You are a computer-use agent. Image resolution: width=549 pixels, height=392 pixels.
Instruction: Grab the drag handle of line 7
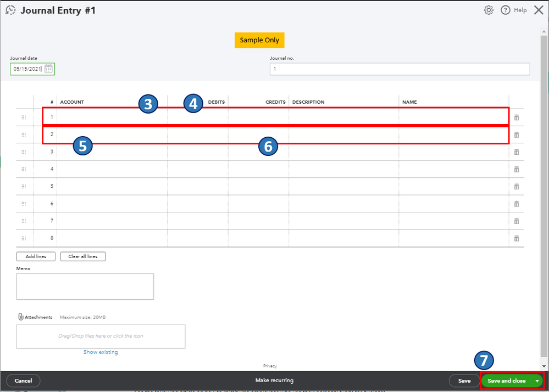[x=24, y=221]
